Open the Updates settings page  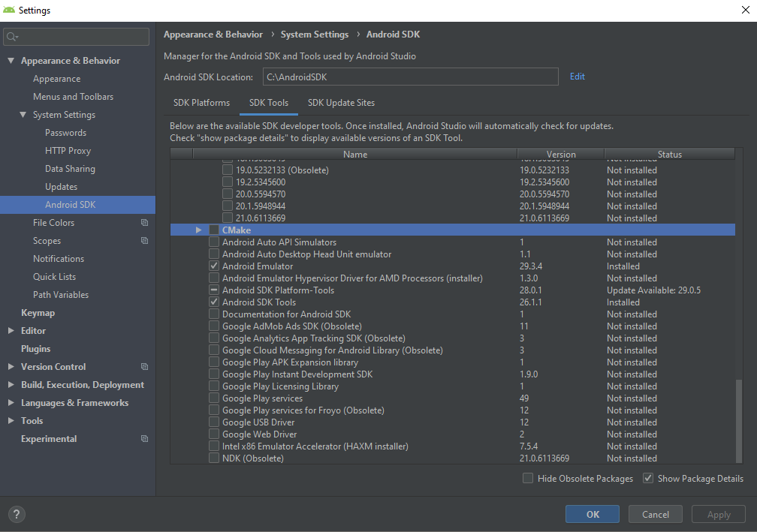(x=61, y=187)
